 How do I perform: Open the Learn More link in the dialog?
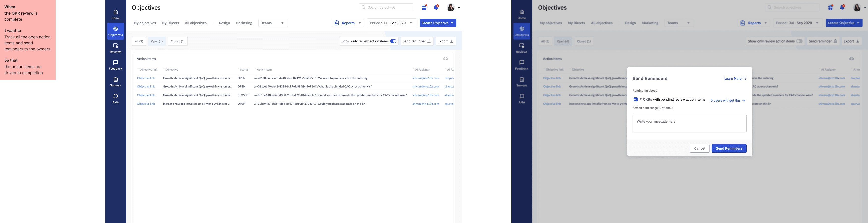(x=735, y=78)
